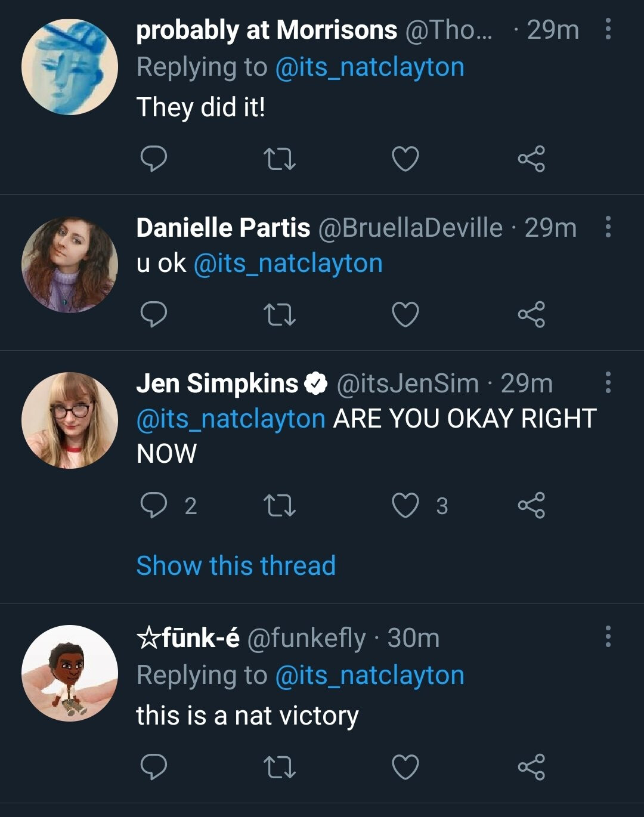644x817 pixels.
Task: Like the "this is a nat victory" tweet
Action: [405, 766]
